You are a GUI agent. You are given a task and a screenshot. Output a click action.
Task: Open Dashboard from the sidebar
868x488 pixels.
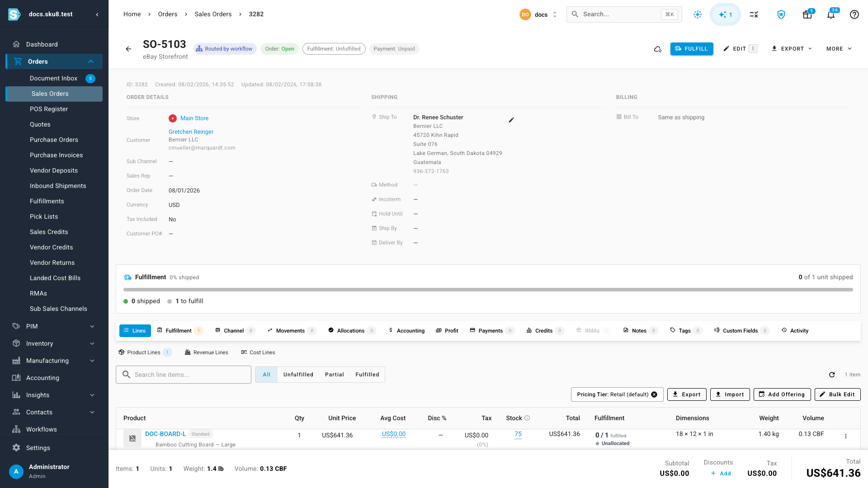click(54, 44)
